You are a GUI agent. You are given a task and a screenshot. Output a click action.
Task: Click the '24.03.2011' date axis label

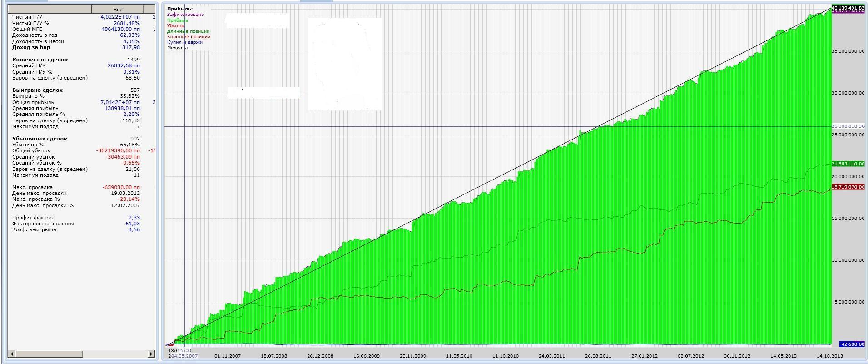[552, 356]
